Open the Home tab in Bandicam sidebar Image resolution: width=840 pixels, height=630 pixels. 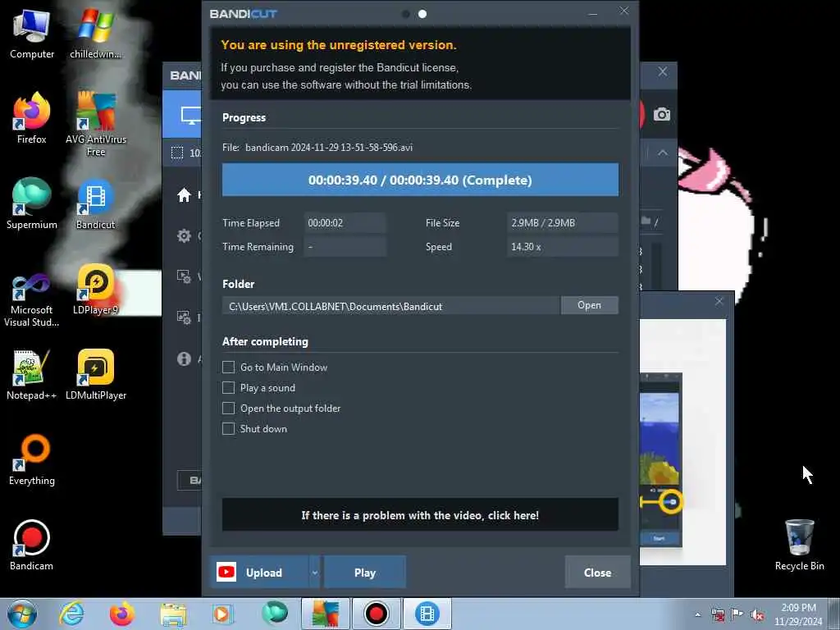click(x=185, y=195)
